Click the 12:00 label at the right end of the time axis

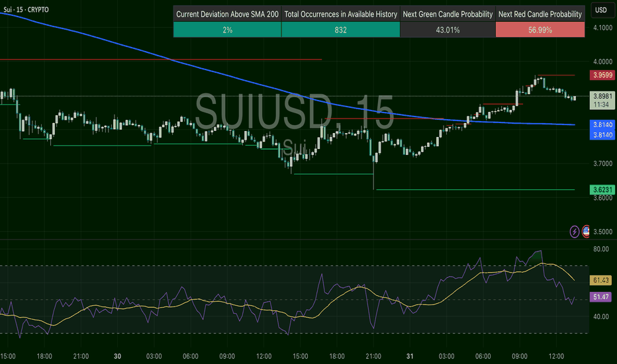tap(556, 356)
